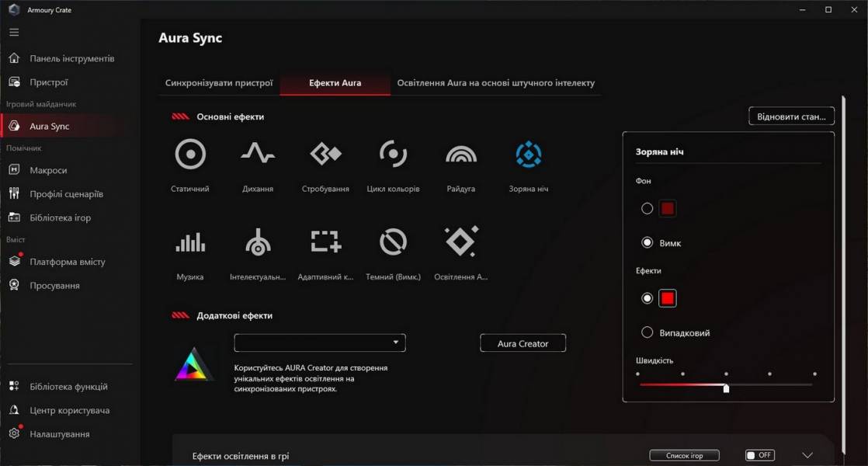
Task: Open Освітлення Aura на основі штучного інтелекту tab
Action: 496,83
